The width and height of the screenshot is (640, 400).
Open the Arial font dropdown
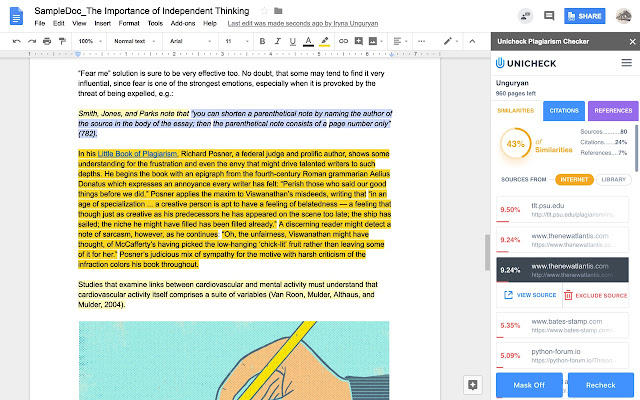[186, 41]
